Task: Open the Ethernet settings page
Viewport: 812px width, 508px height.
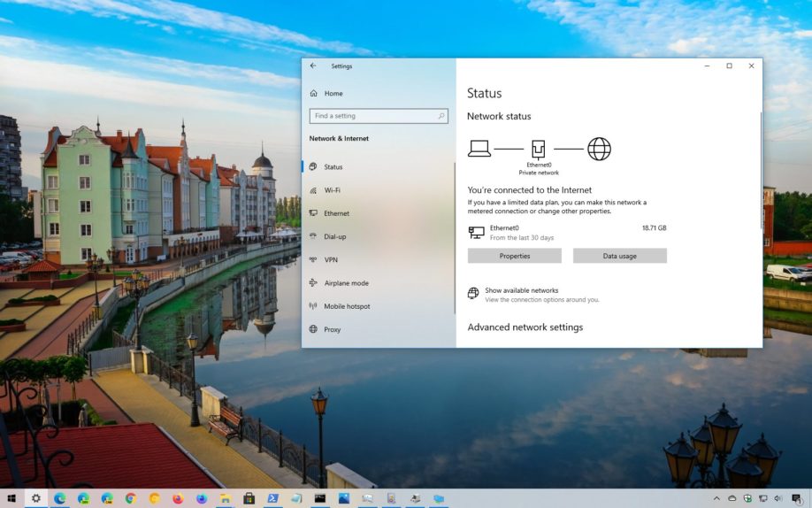Action: (336, 213)
